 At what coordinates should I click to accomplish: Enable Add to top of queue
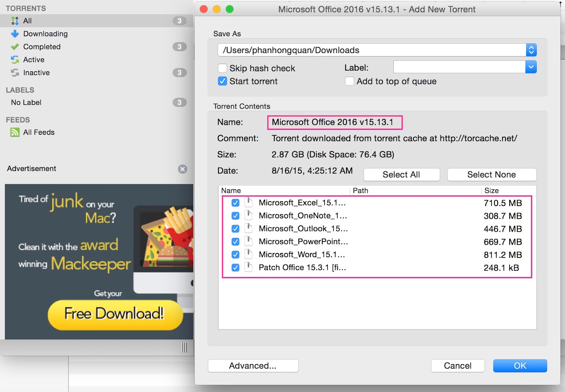[x=350, y=81]
